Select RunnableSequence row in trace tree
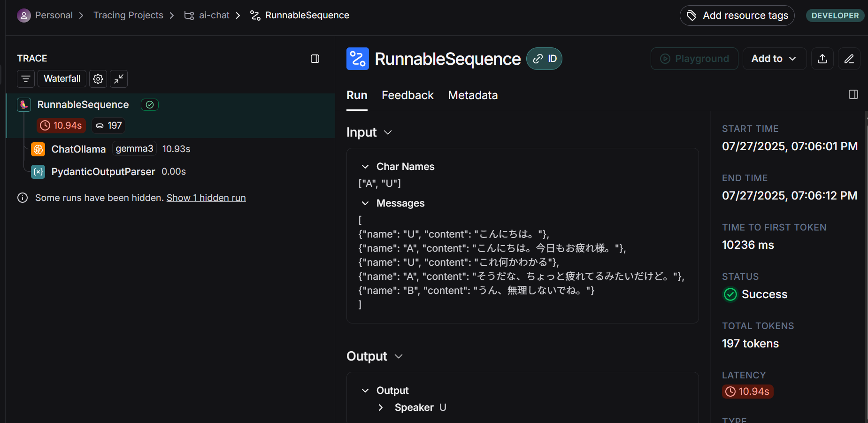The image size is (868, 423). (170, 115)
